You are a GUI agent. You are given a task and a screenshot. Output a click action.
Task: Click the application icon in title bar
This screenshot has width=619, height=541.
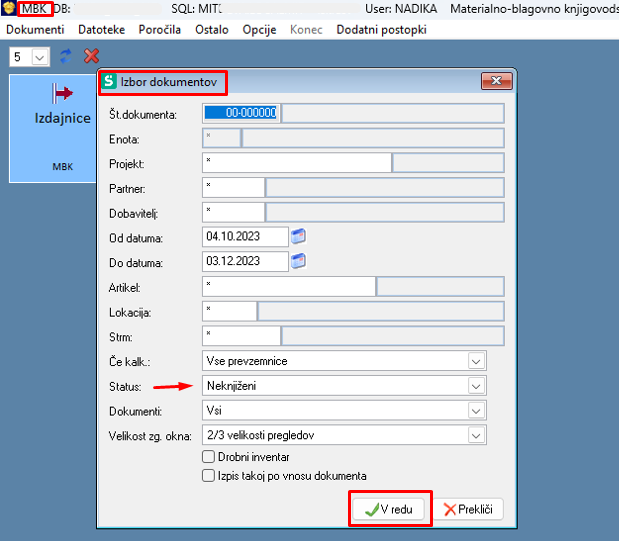click(x=9, y=8)
